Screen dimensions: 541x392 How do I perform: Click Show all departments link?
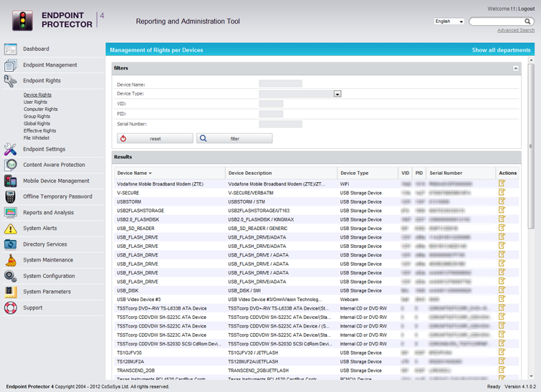(x=501, y=50)
